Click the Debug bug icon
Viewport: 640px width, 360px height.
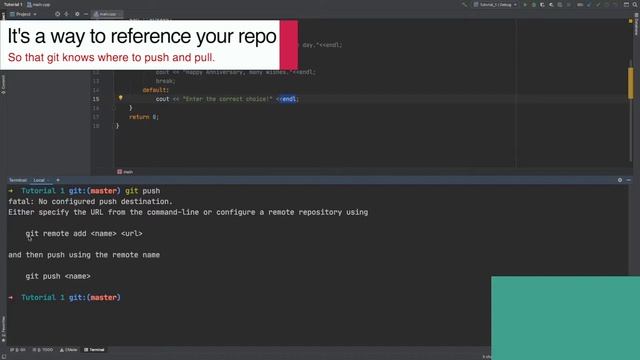533,4
